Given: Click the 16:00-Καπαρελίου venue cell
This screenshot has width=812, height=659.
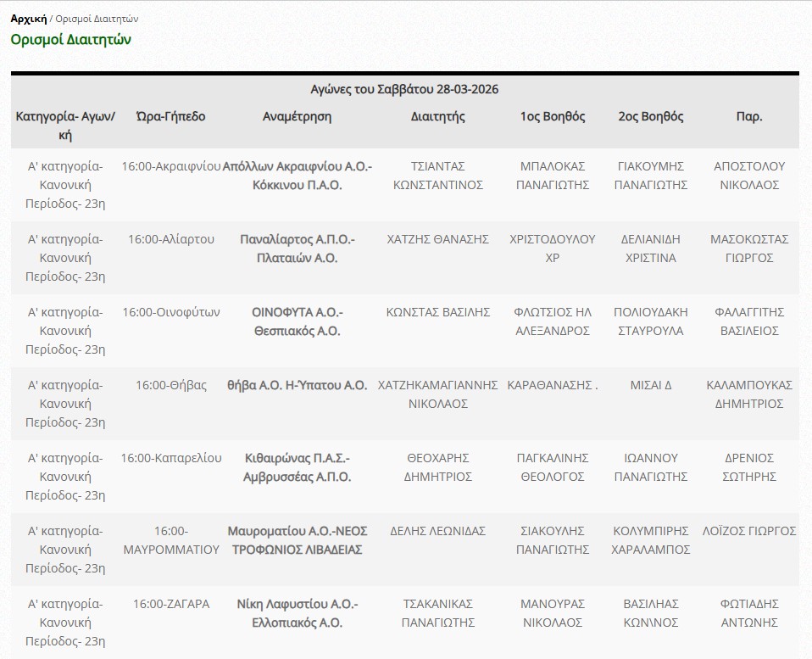Looking at the screenshot, I should pyautogui.click(x=170, y=458).
